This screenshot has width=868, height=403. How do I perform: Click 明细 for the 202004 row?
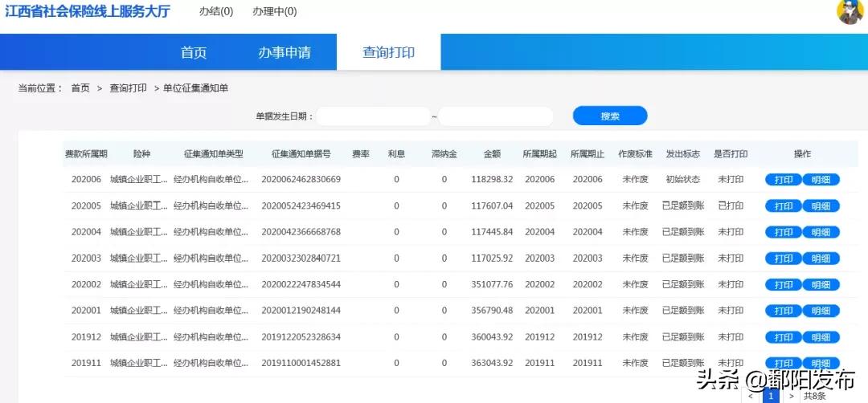click(821, 232)
